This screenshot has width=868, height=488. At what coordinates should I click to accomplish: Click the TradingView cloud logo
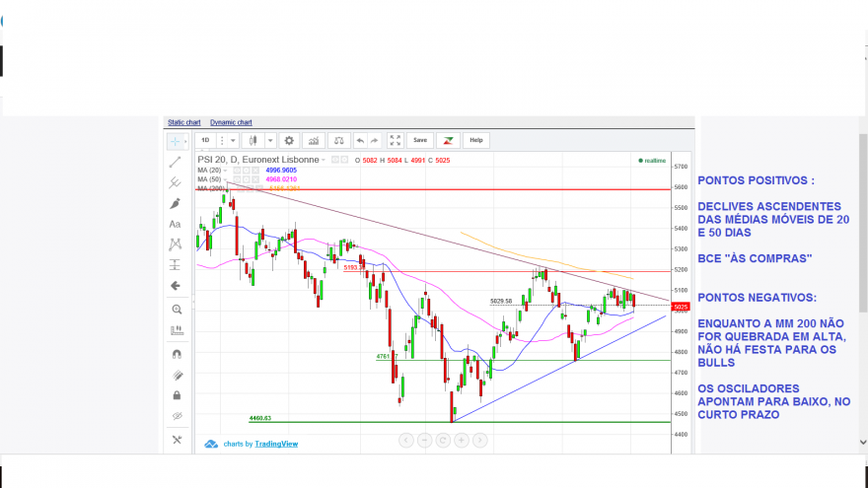(211, 444)
